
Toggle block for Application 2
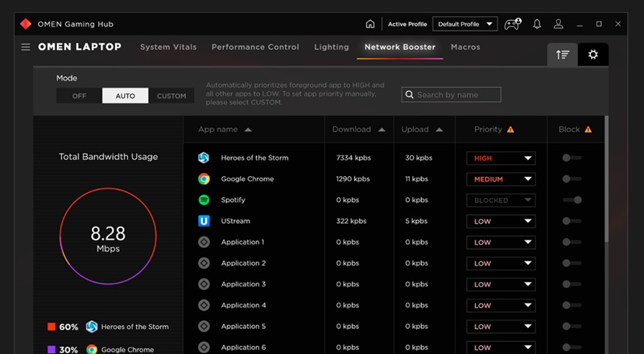pos(572,263)
